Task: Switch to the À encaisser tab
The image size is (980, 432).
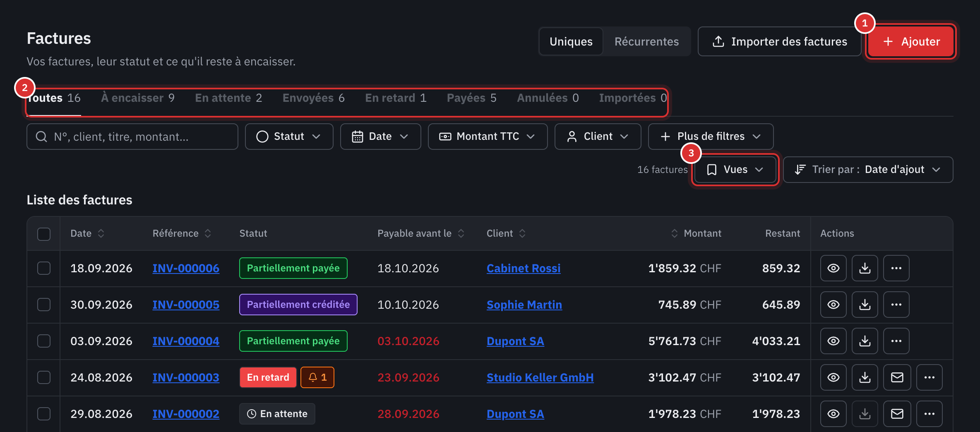Action: click(138, 98)
